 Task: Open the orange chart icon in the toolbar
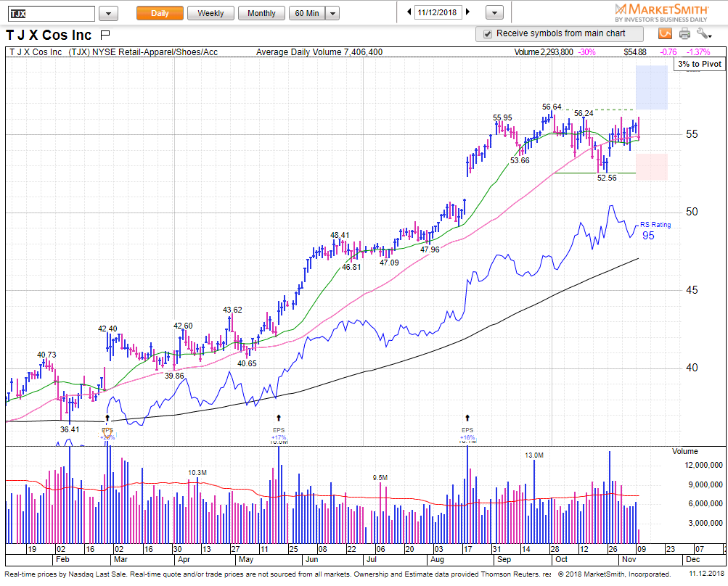pyautogui.click(x=665, y=33)
